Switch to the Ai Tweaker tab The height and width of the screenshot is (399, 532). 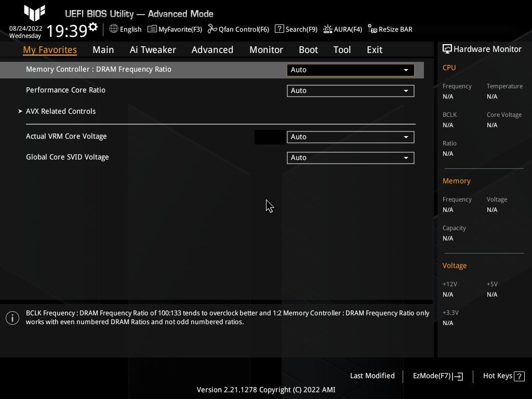click(153, 50)
